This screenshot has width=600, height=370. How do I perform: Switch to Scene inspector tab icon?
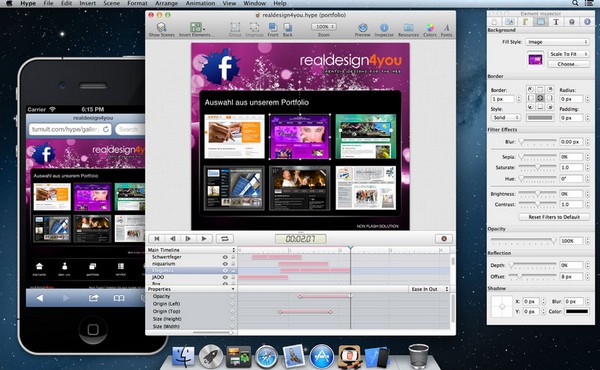[x=509, y=22]
